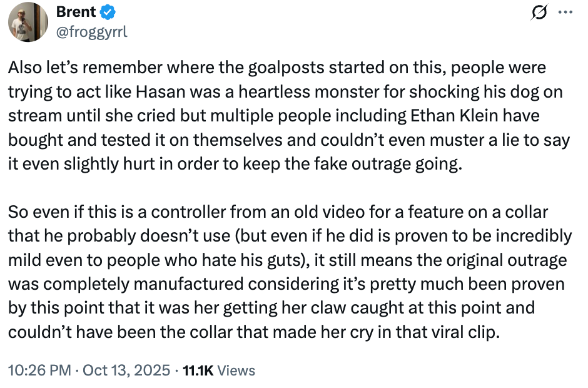
Task: Click the display name Brent
Action: click(76, 12)
